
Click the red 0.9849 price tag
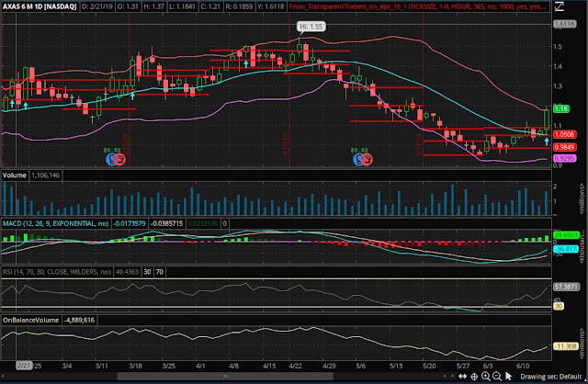[x=564, y=147]
